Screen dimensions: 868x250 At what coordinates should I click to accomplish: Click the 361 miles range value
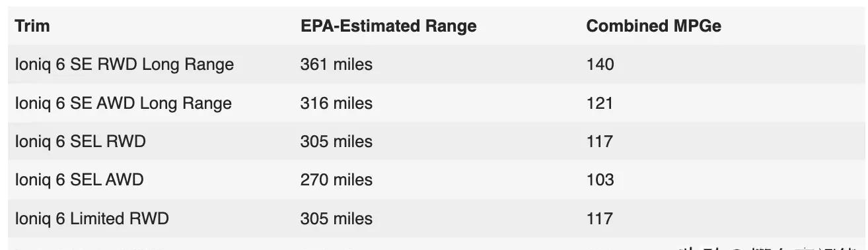pyautogui.click(x=336, y=65)
